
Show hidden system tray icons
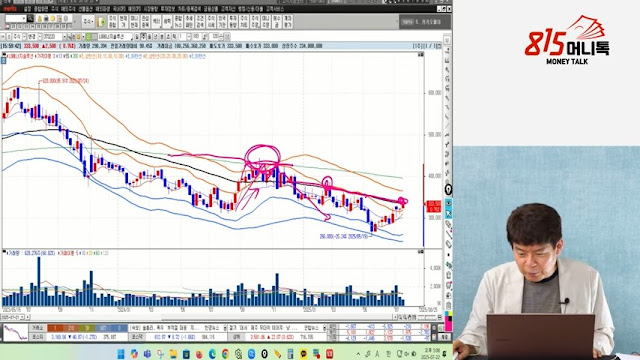[358, 354]
